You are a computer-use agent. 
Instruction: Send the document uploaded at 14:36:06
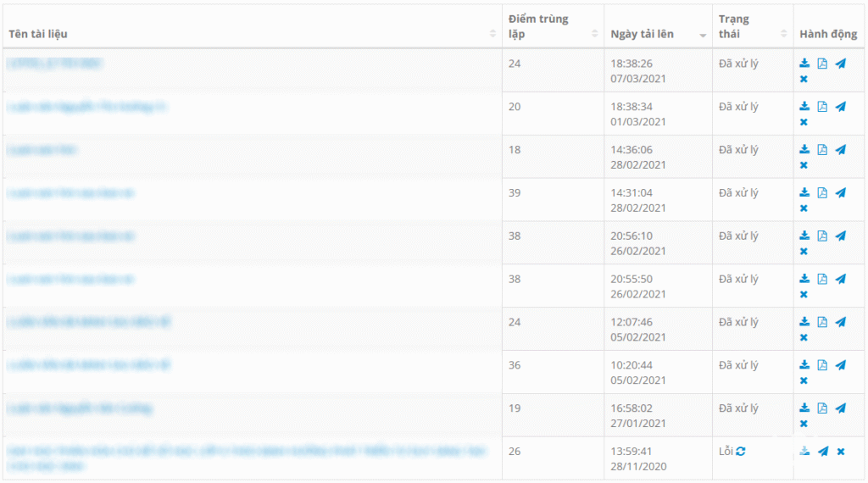pos(840,150)
